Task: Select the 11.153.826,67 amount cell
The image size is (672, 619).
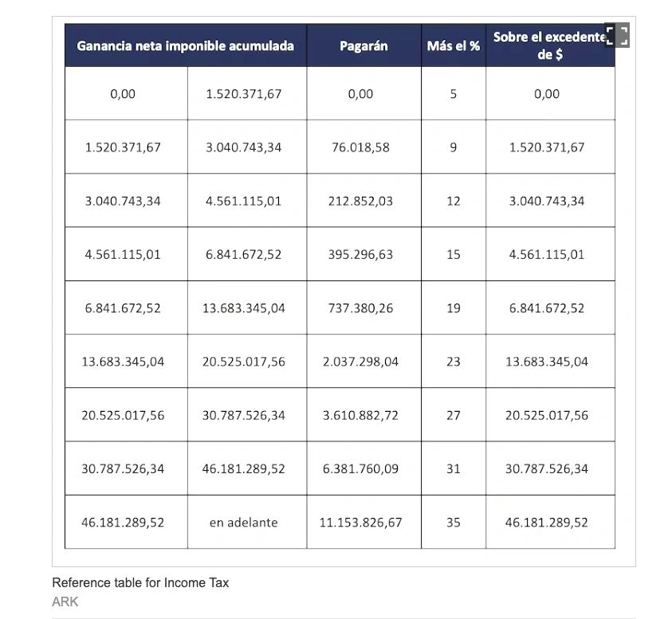Action: (360, 523)
